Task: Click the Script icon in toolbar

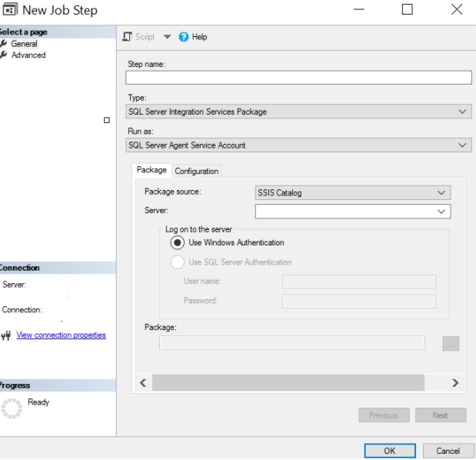Action: 128,37
